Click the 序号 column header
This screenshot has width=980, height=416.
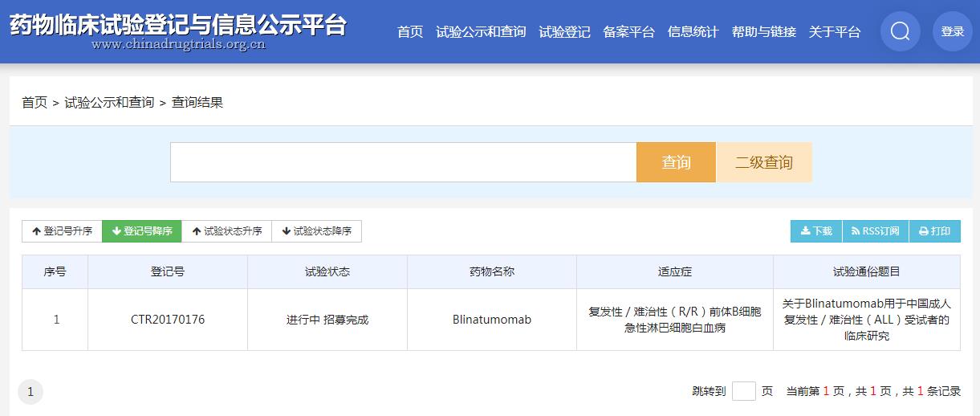(x=55, y=271)
